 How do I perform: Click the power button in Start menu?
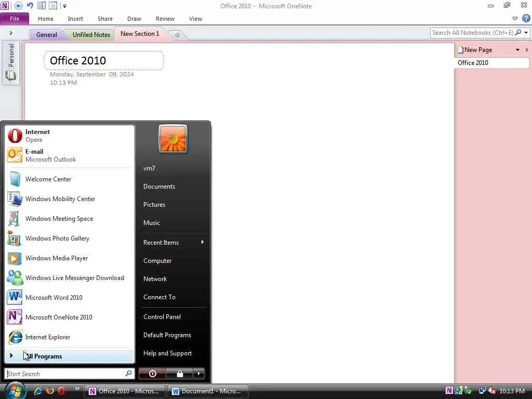(x=153, y=374)
